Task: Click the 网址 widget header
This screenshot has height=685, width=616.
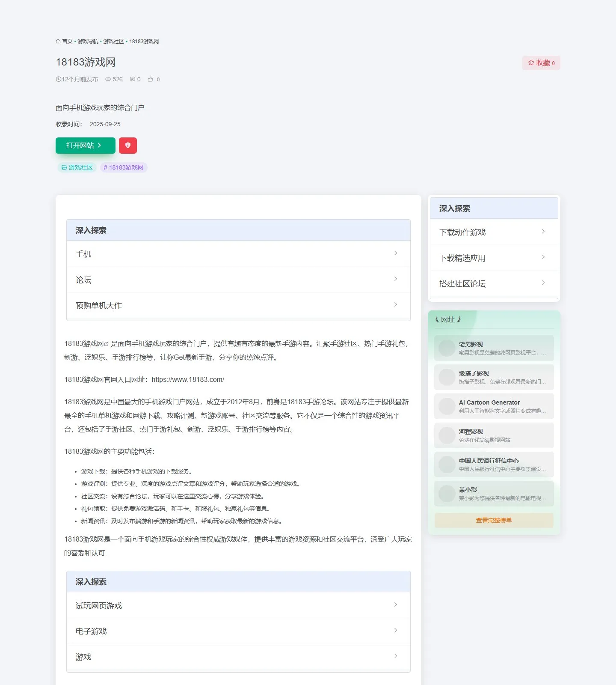Action: [x=448, y=319]
